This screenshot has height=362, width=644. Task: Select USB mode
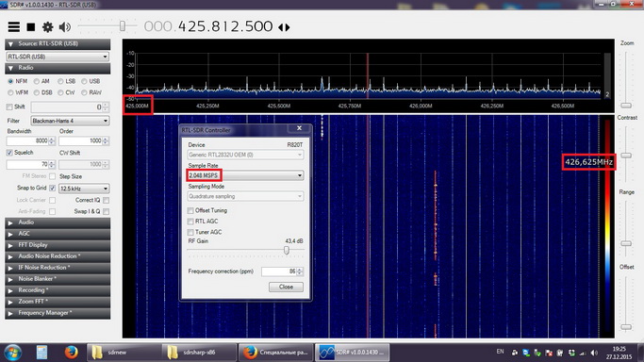click(x=84, y=81)
